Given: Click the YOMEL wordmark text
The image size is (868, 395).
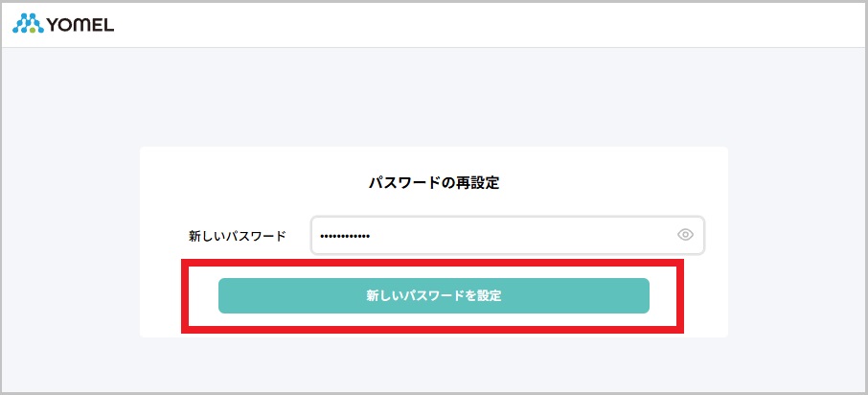Looking at the screenshot, I should [x=80, y=24].
